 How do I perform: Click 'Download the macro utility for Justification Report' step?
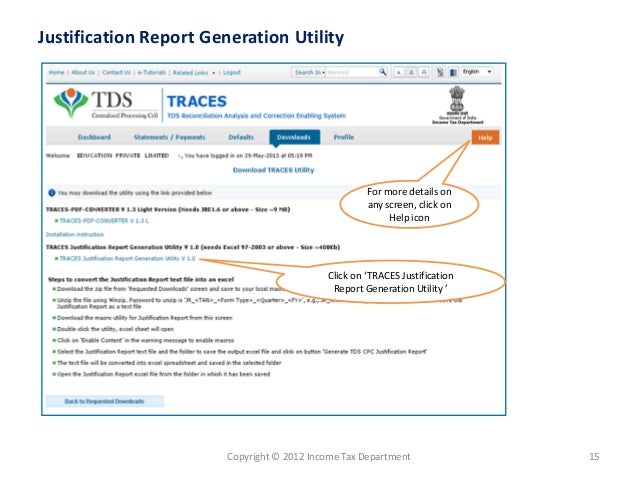pyautogui.click(x=144, y=318)
